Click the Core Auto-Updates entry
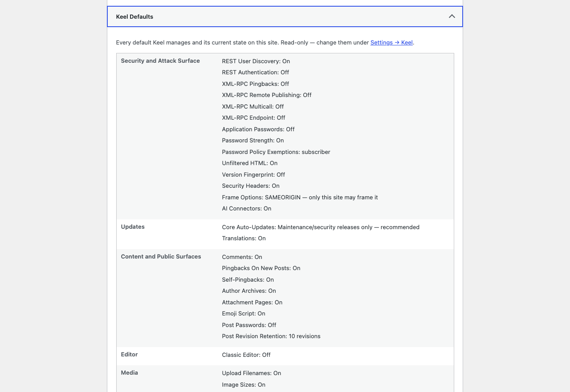570x392 pixels. (321, 227)
